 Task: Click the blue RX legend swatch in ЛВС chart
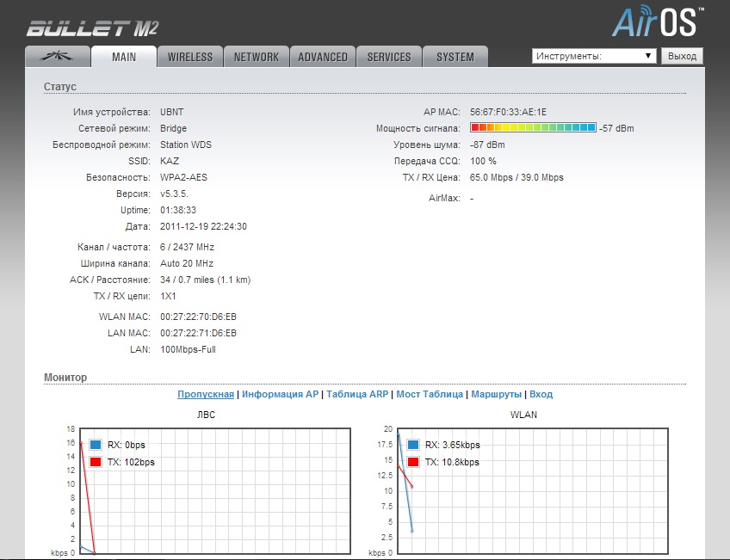click(96, 445)
